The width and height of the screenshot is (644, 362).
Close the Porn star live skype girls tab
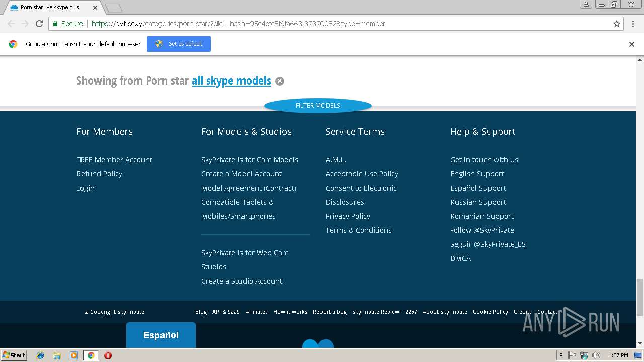(x=95, y=8)
